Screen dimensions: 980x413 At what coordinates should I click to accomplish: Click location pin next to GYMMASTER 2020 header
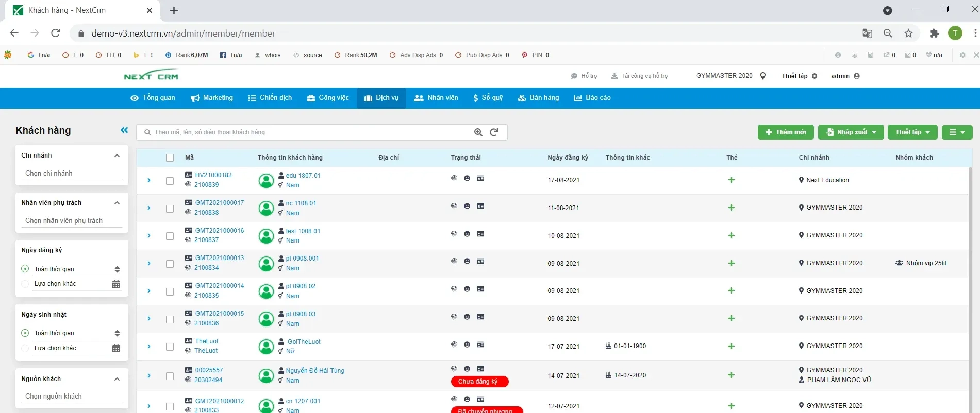tap(763, 76)
